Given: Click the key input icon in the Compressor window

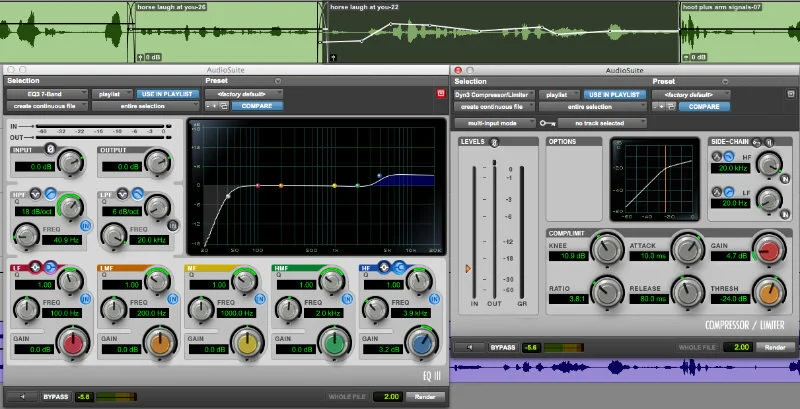Looking at the screenshot, I should pos(548,123).
